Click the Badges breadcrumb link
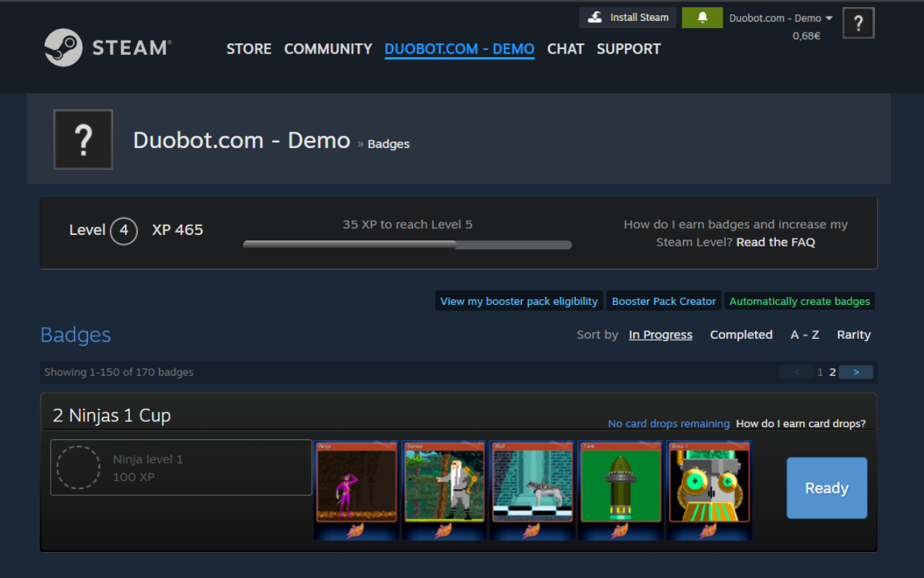This screenshot has height=578, width=924. click(388, 144)
